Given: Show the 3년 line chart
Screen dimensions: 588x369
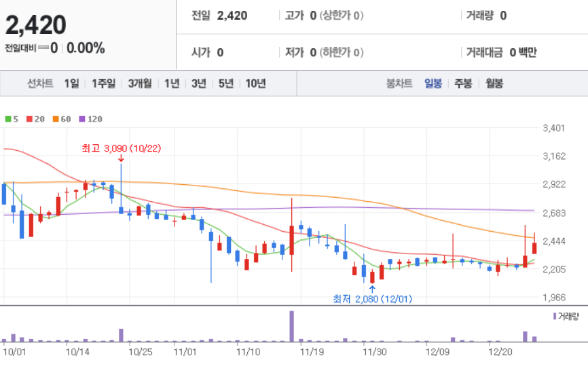Looking at the screenshot, I should pos(199,84).
